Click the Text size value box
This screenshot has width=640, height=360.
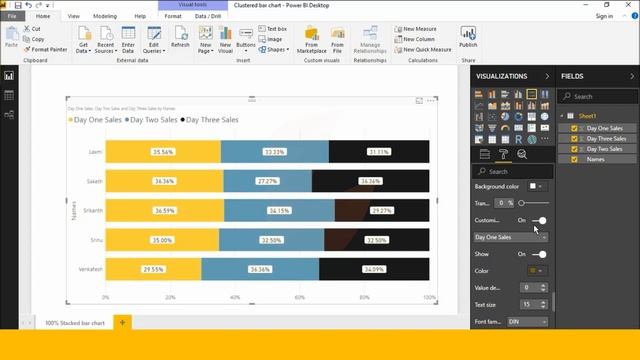[x=530, y=304]
